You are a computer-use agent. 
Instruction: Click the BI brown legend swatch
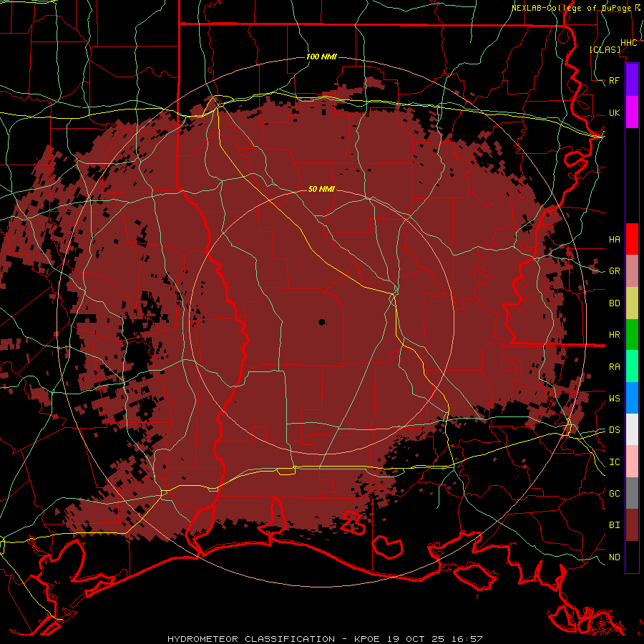(632, 525)
